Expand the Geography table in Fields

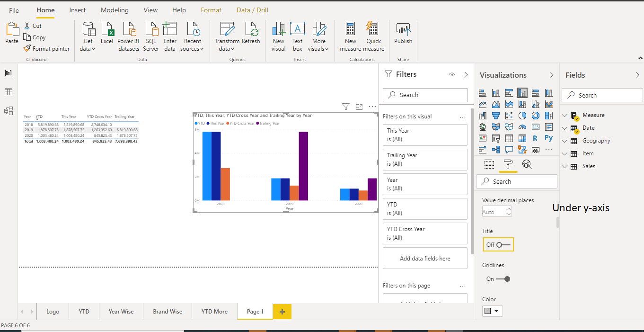(565, 141)
